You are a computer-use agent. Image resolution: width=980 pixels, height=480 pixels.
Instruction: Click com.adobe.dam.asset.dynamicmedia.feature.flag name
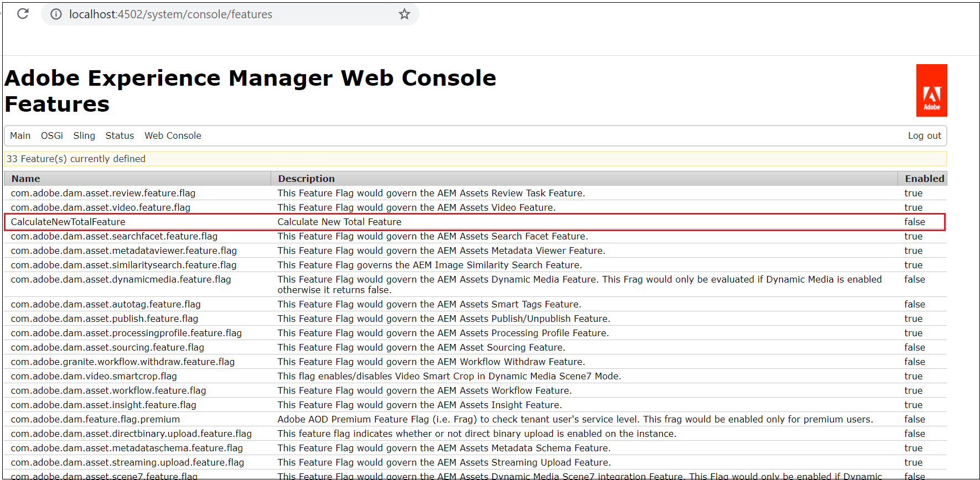[x=121, y=279]
